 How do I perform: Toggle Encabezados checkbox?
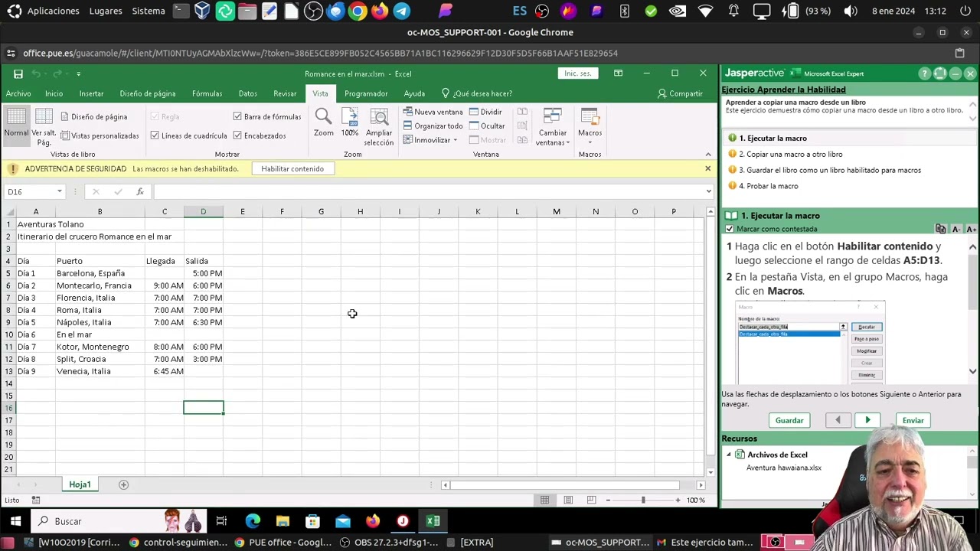237,135
